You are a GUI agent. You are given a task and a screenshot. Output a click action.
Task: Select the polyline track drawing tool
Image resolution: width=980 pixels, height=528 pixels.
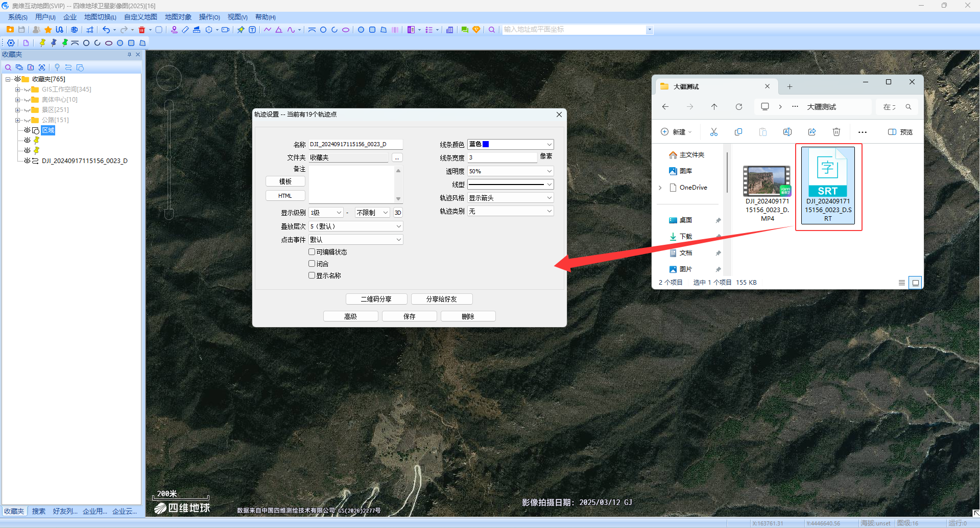268,30
